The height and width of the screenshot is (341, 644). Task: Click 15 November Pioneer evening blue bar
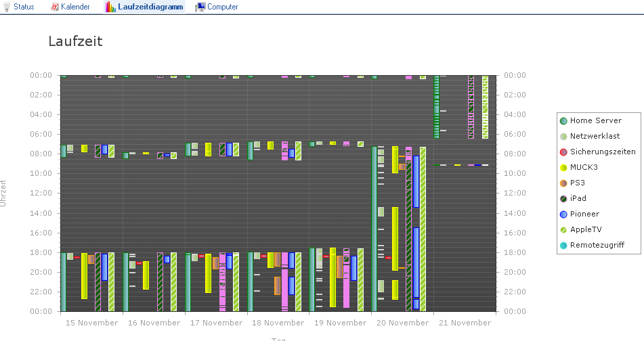pyautogui.click(x=105, y=267)
